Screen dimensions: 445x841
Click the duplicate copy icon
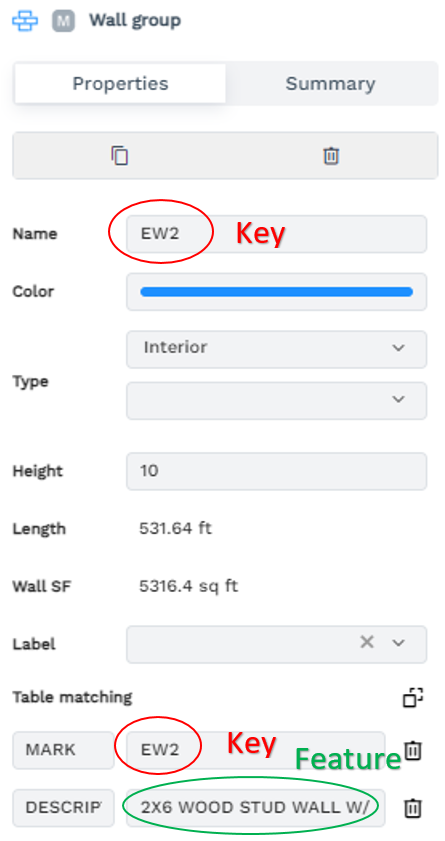click(x=120, y=156)
